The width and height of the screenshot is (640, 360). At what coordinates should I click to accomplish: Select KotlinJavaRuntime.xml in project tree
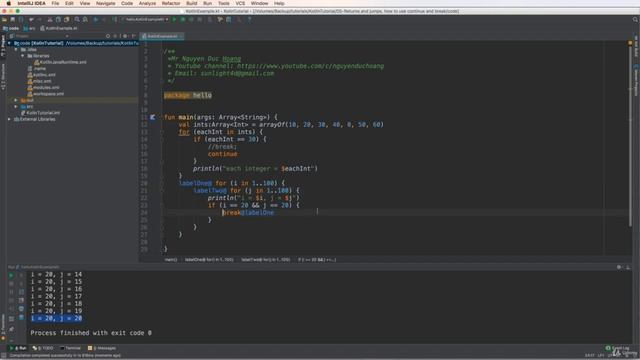coord(60,62)
